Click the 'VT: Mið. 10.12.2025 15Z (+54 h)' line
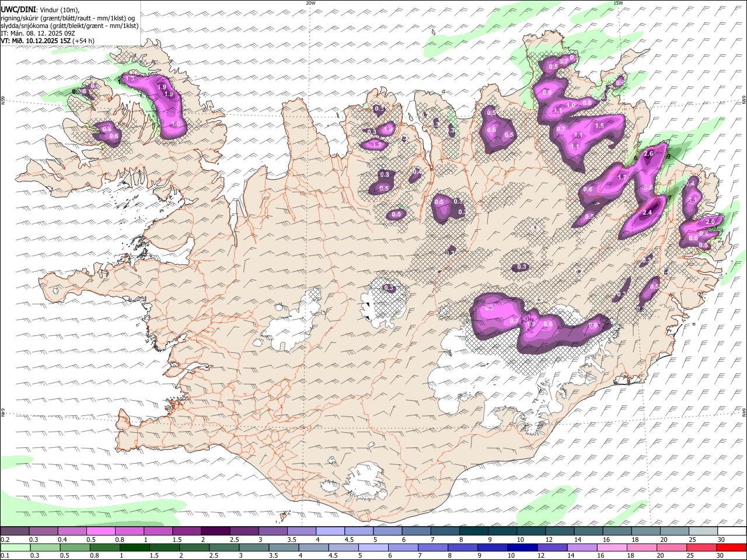Viewport: 747px width, 560px height. coord(48,41)
